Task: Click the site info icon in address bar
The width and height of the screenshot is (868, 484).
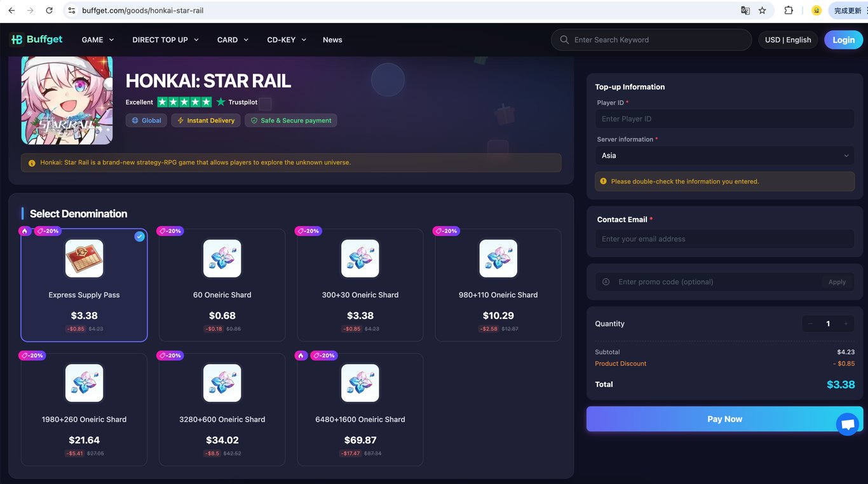Action: [x=72, y=11]
